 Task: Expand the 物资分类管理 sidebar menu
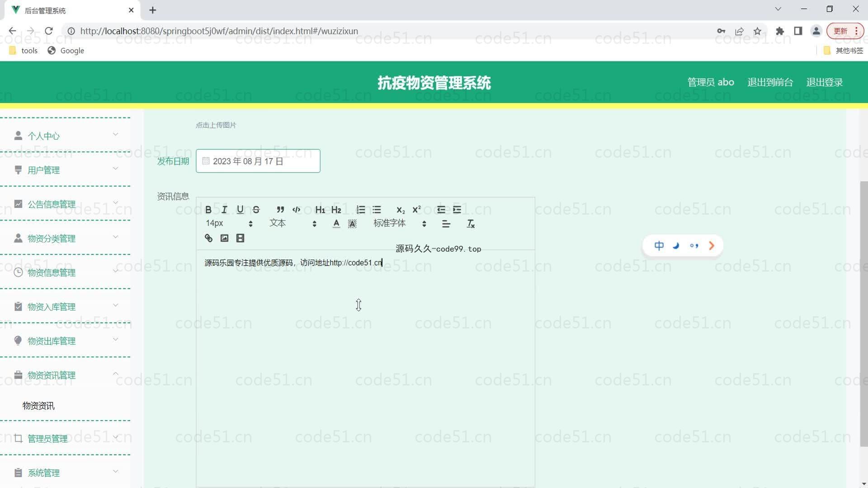[66, 239]
